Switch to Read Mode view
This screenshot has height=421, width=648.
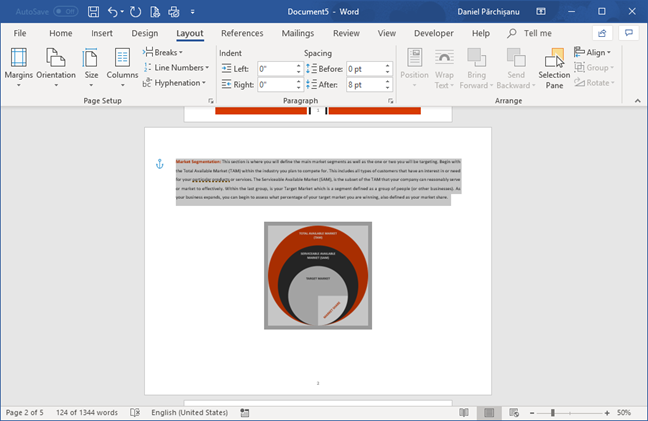[464, 412]
